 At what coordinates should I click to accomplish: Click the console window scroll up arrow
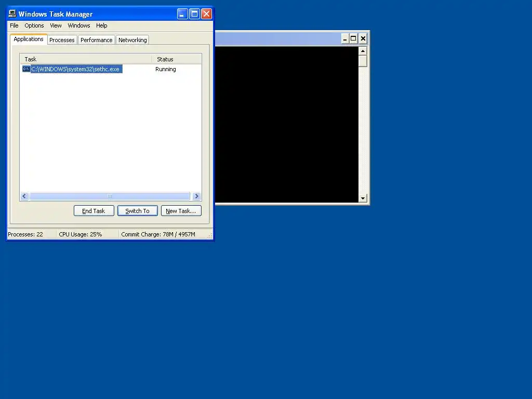(363, 51)
